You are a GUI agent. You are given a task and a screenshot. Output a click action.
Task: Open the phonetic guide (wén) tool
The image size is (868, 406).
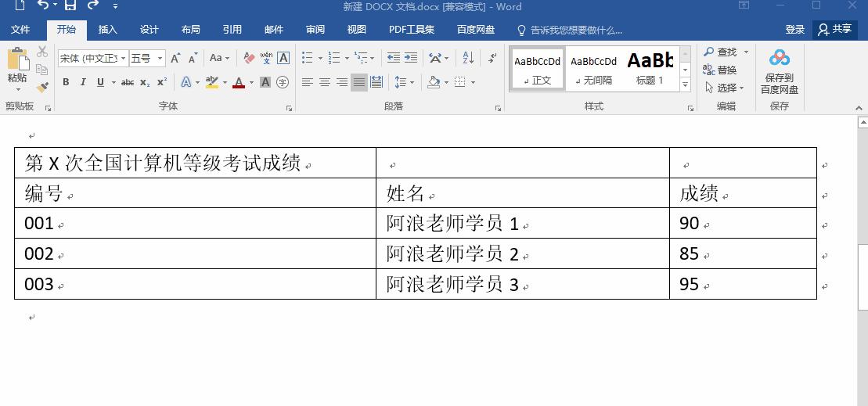pos(266,58)
